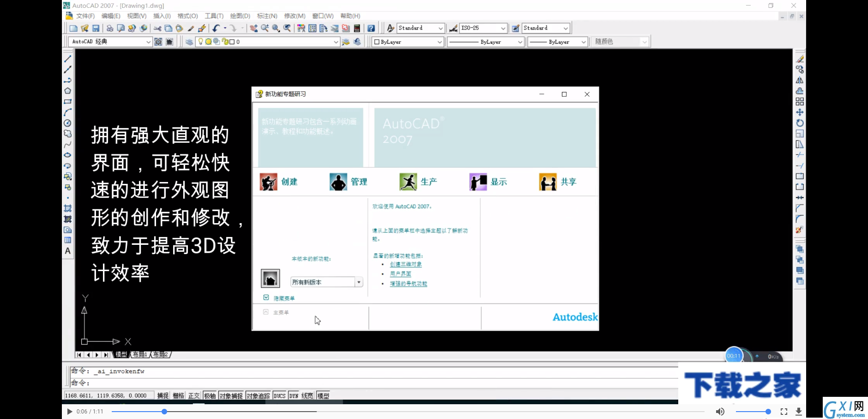
Task: Click the 显示 (Display) topic icon
Action: 478,182
